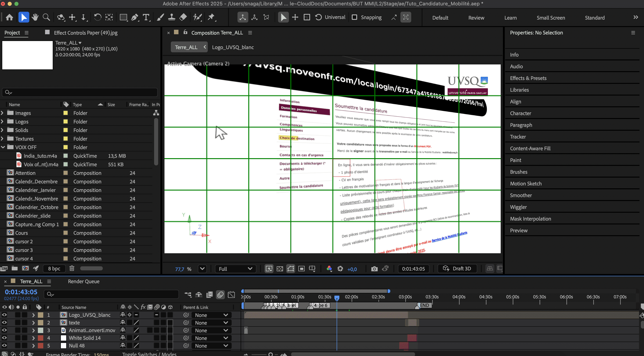Select the Pen tool
This screenshot has height=356, width=644.
(135, 17)
